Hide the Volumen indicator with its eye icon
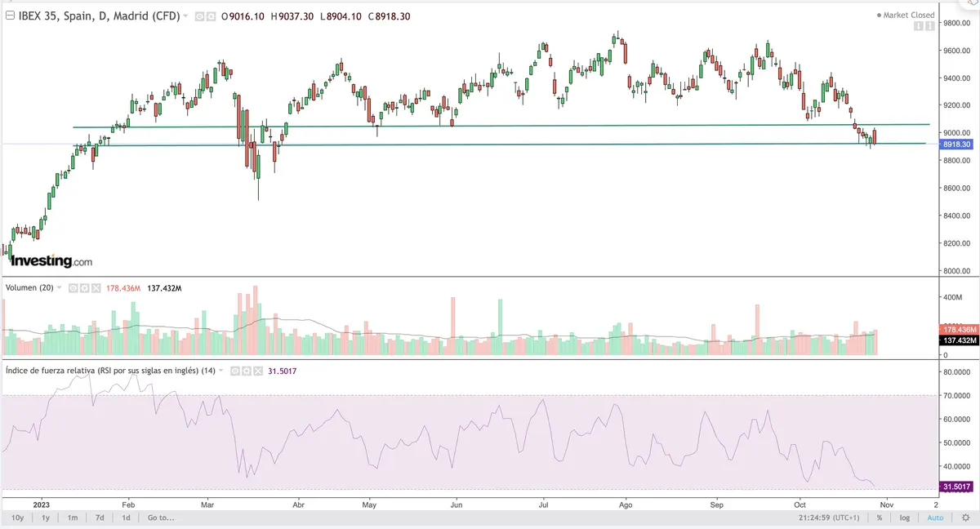Viewport: 980px width, 529px height. (73, 288)
